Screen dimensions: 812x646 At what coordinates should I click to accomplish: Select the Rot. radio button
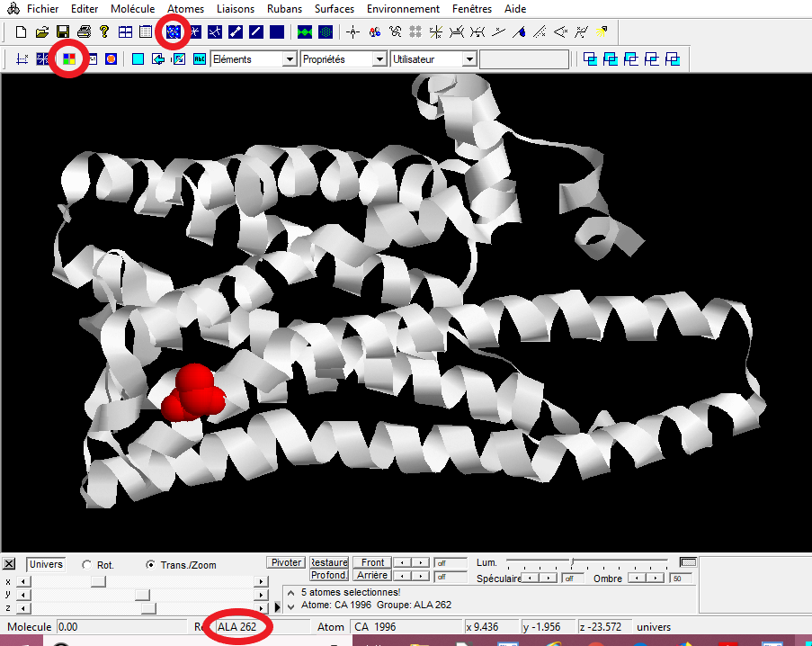coord(87,565)
